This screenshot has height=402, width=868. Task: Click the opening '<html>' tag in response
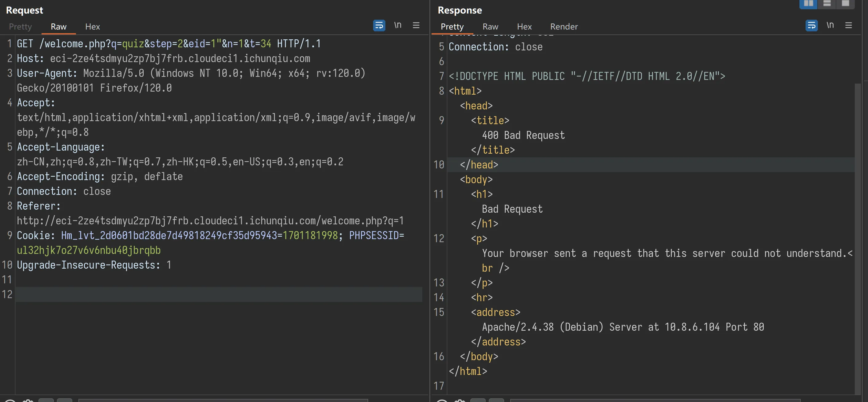[465, 91]
